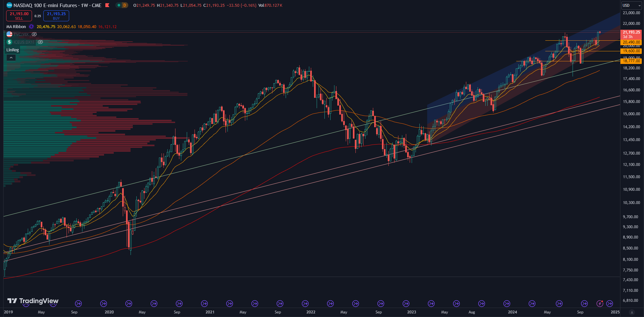
Task: Click the high value H21,340.75
Action: [x=168, y=5]
